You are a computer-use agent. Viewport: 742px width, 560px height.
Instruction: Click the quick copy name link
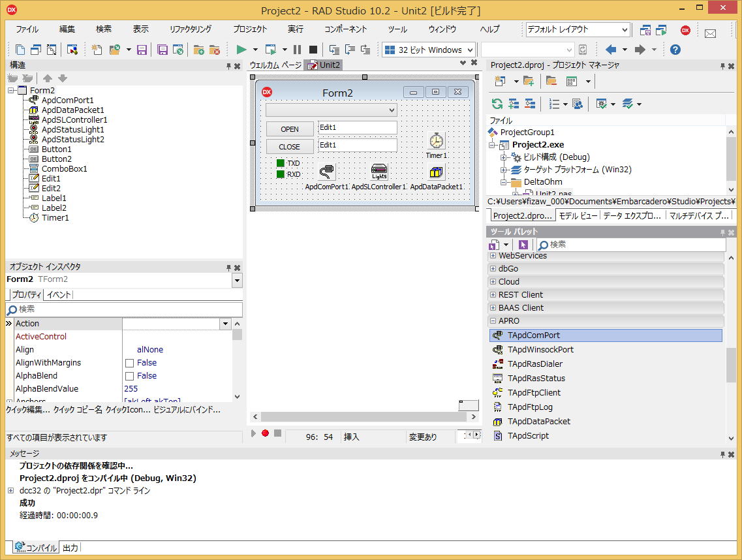(x=78, y=410)
